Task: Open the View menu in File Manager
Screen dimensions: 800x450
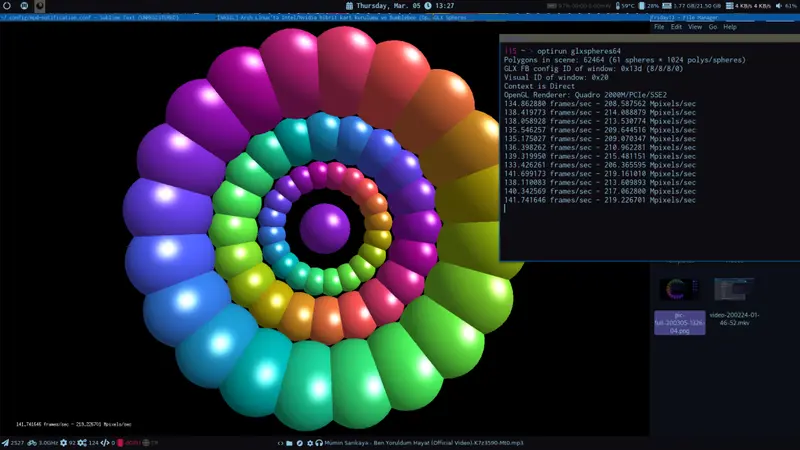Action: (x=695, y=27)
